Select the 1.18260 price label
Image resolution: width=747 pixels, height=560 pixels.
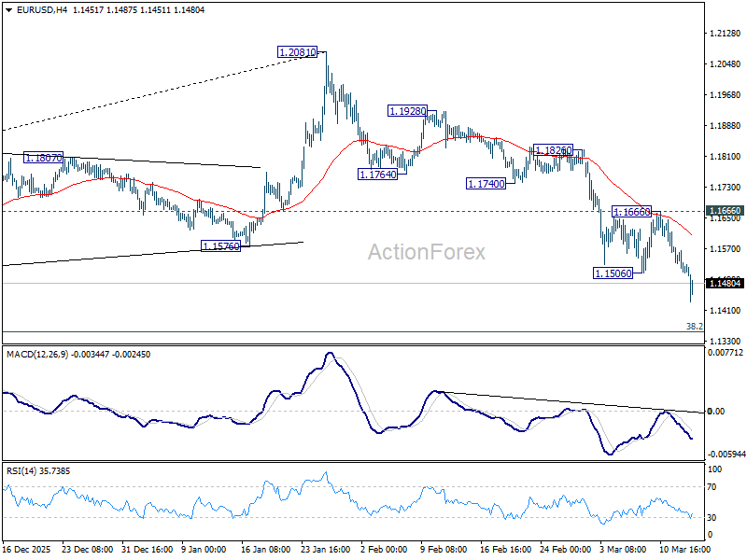(553, 150)
